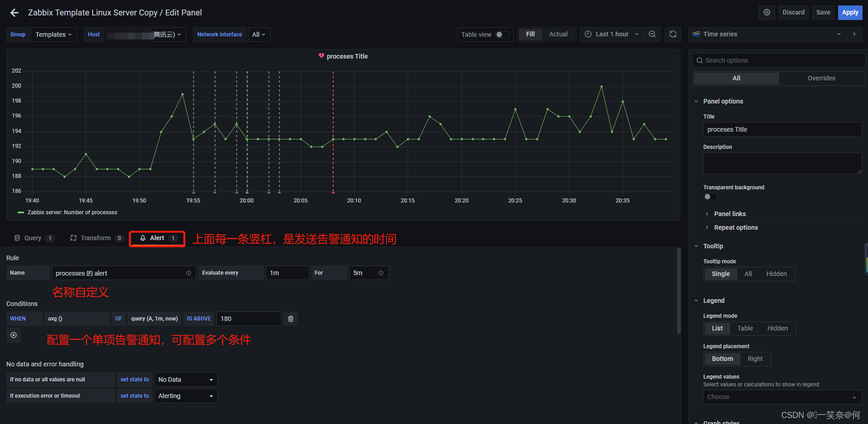This screenshot has height=424, width=868.
Task: Open Time series visualization picker
Action: (767, 34)
